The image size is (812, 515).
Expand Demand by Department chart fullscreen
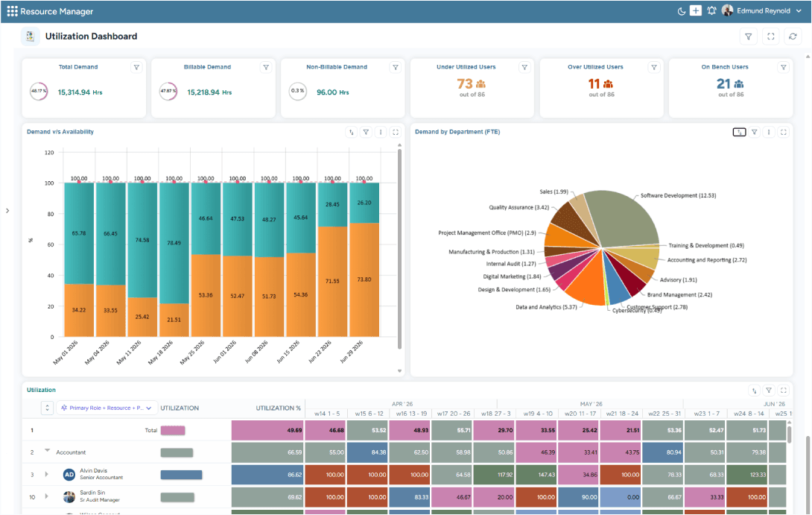(784, 132)
